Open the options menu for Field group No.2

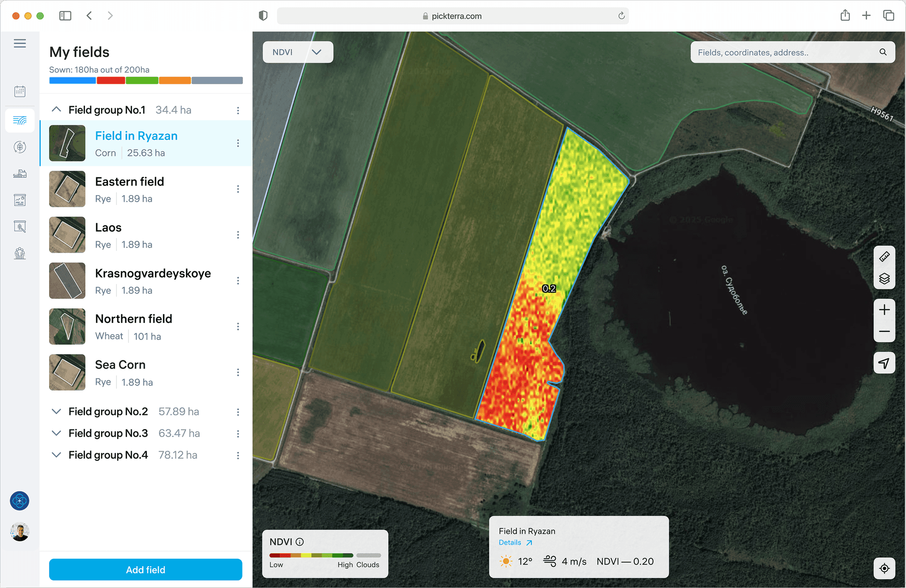238,412
